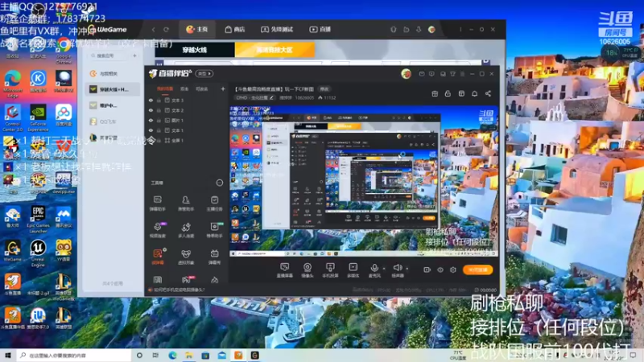
Task: Click the share icon in stream header
Action: coord(488,93)
